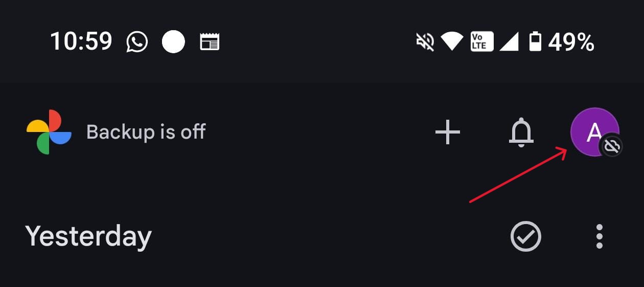Tap the calendar notification icon in the status bar
The image size is (644, 287).
209,42
